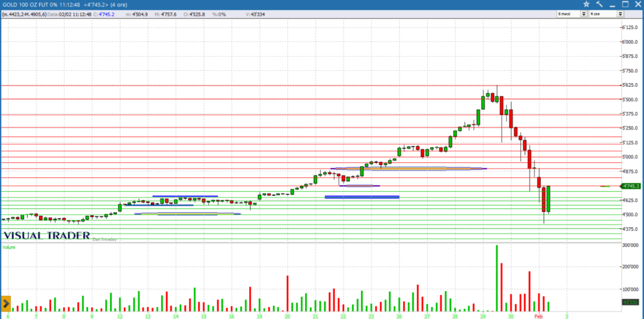Click the date value 02/02 11:12:48
The height and width of the screenshot is (319, 644).
point(77,14)
